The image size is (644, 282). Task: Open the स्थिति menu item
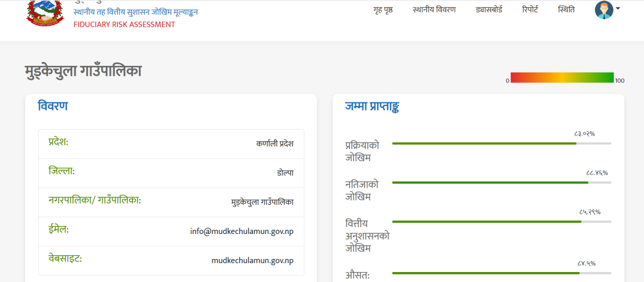[566, 9]
